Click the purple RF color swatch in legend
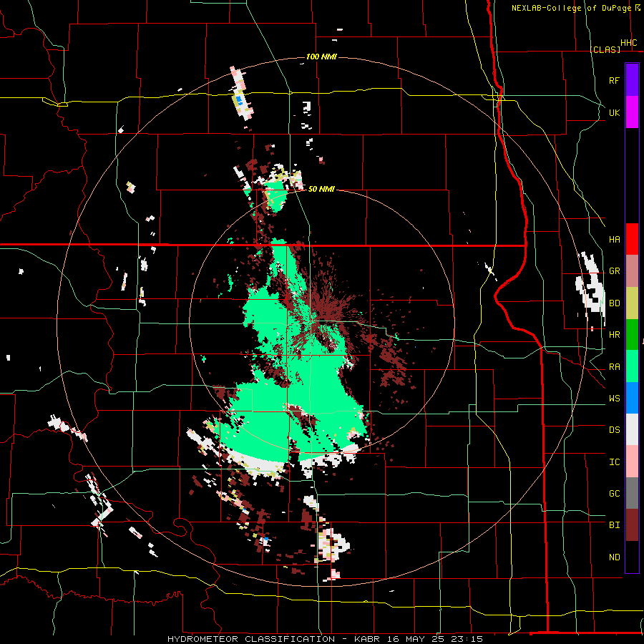644x644 pixels. coord(632,80)
